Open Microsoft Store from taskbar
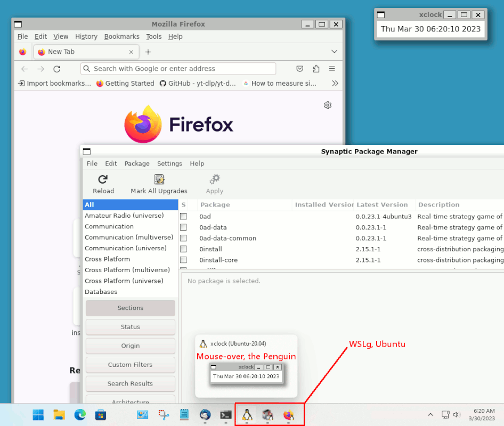This screenshot has height=426, width=504. [101, 415]
